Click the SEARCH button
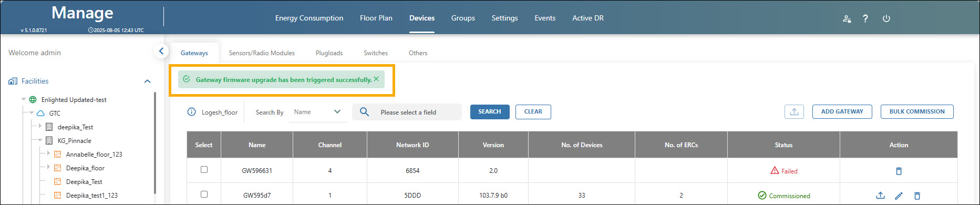Screen dimensions: 980x205 490,111
